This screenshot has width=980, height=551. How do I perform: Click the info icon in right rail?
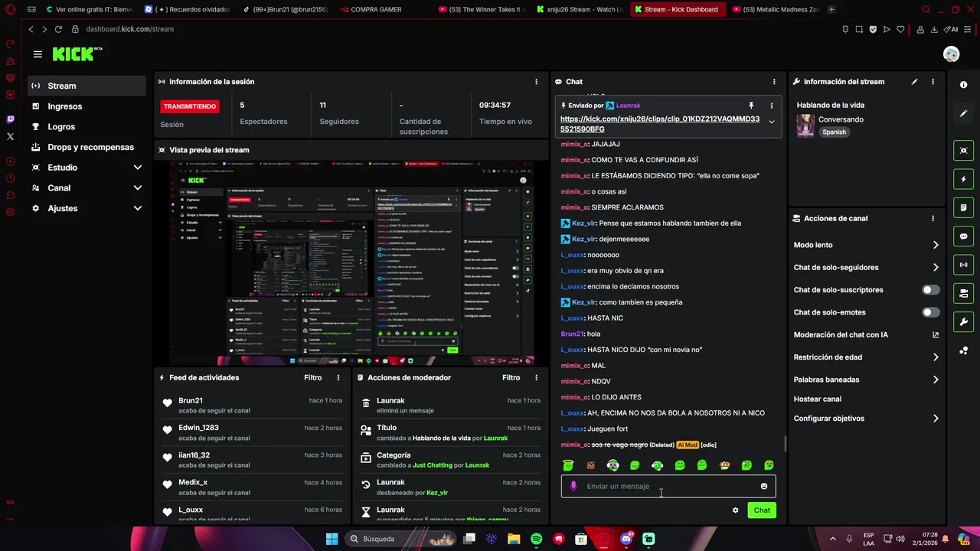(963, 85)
